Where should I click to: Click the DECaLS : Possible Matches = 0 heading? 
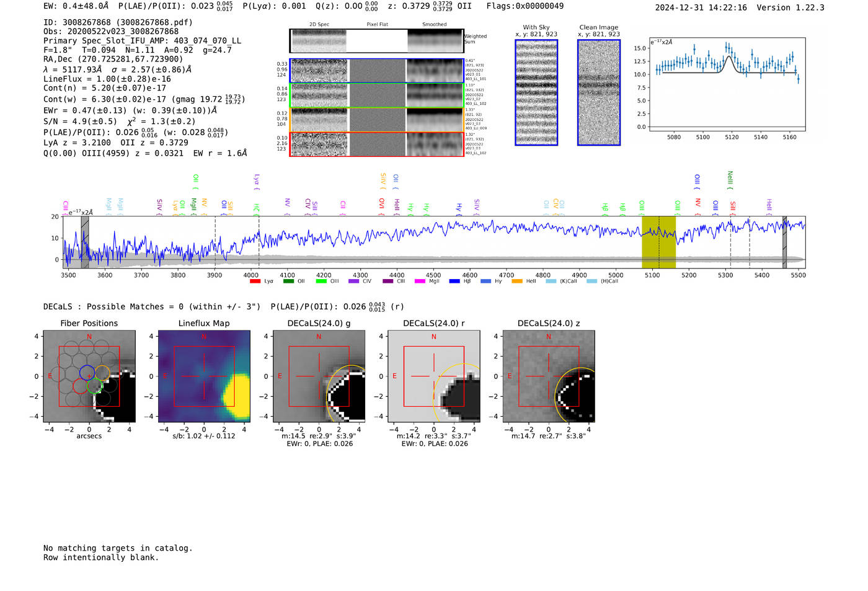[152, 306]
